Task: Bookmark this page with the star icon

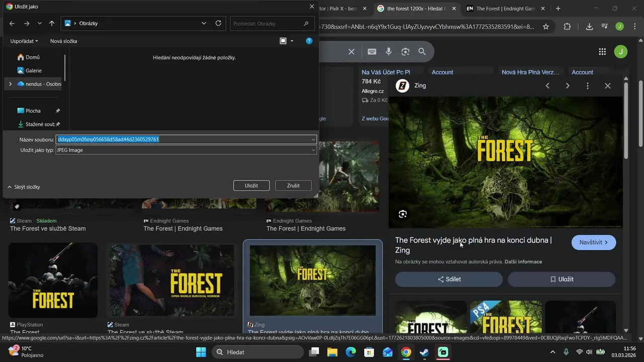Action: tap(546, 27)
